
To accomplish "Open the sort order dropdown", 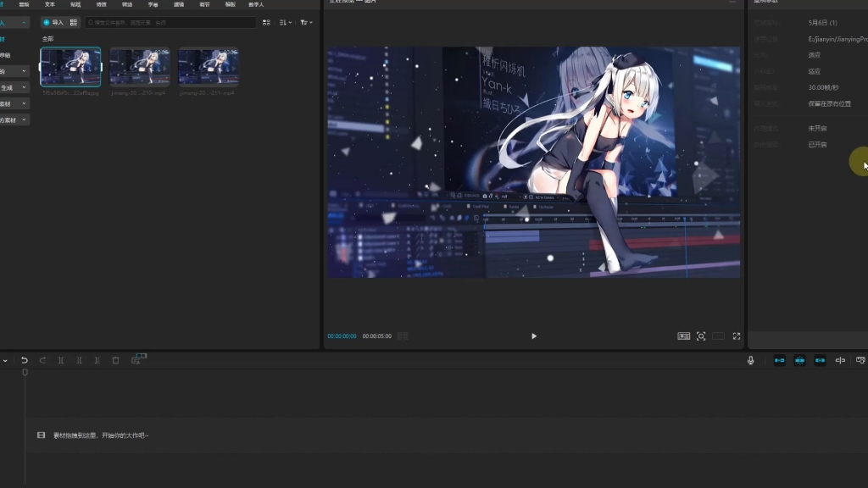I will (285, 23).
